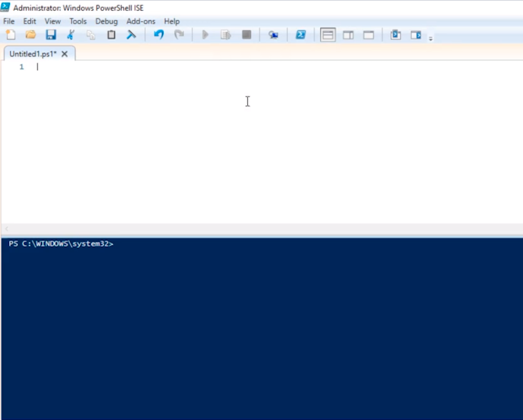The width and height of the screenshot is (523, 420).
Task: Run the script with green play icon
Action: click(x=205, y=35)
